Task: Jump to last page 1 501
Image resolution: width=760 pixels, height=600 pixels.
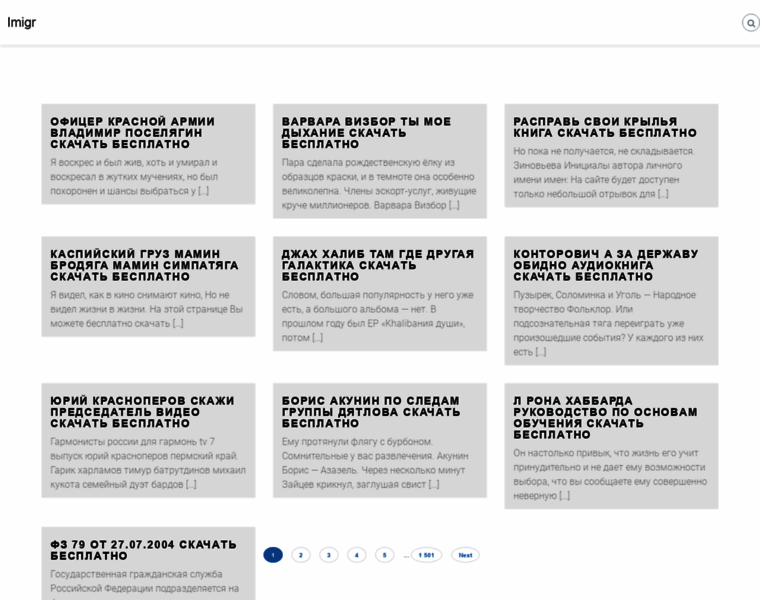Action: click(427, 555)
